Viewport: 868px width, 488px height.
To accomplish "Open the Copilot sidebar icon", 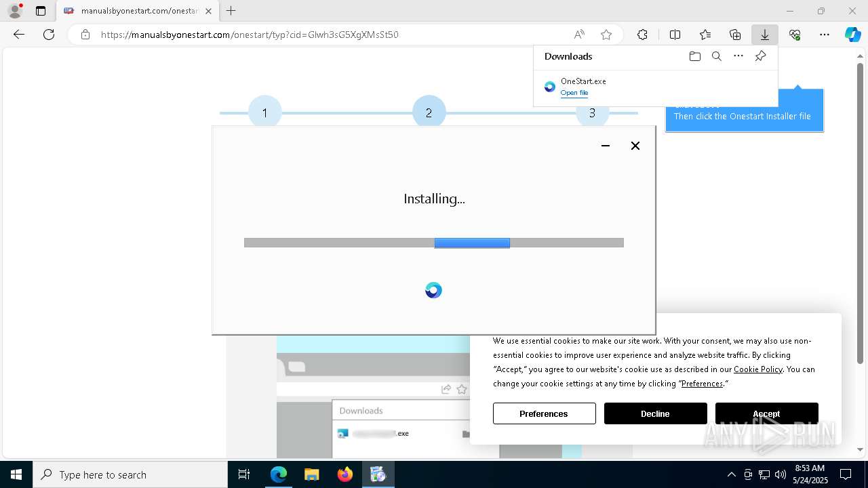I will click(x=852, y=35).
